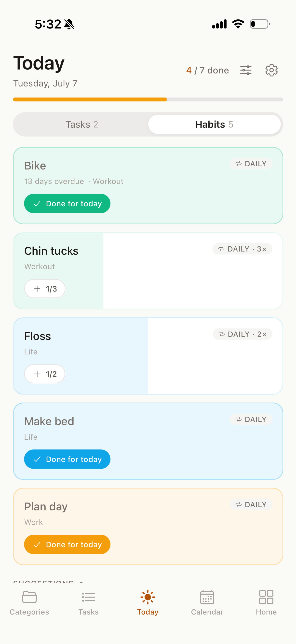This screenshot has height=644, width=296.
Task: Select the Habits 5 tab
Action: [x=214, y=125]
